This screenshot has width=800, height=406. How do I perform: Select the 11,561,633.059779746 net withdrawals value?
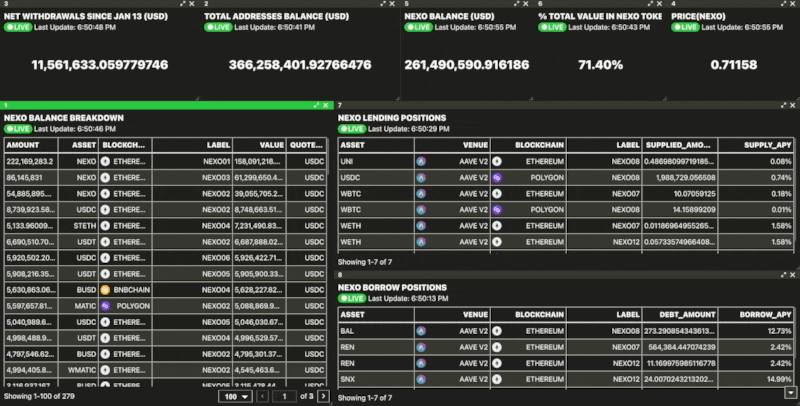pos(99,65)
